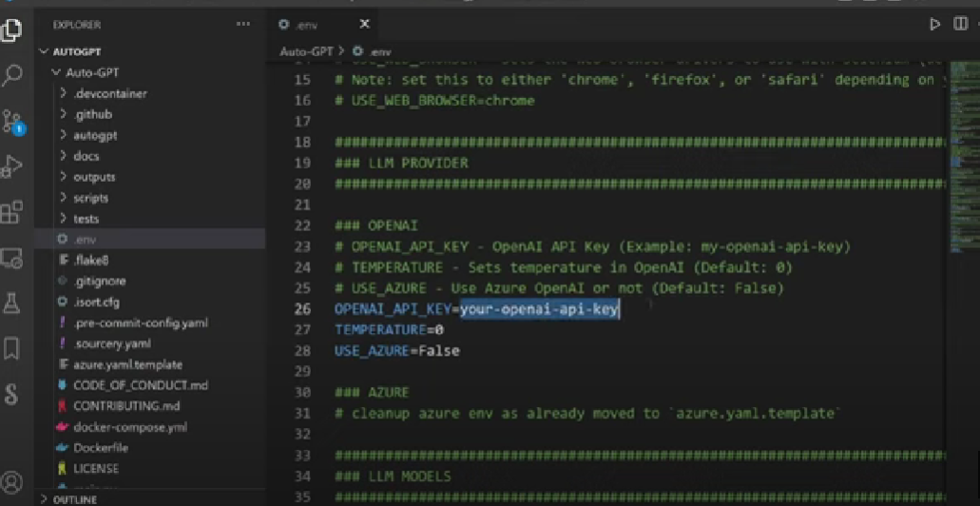The height and width of the screenshot is (506, 980).
Task: Open the S-shaped extension icon in activity bar
Action: (11, 394)
